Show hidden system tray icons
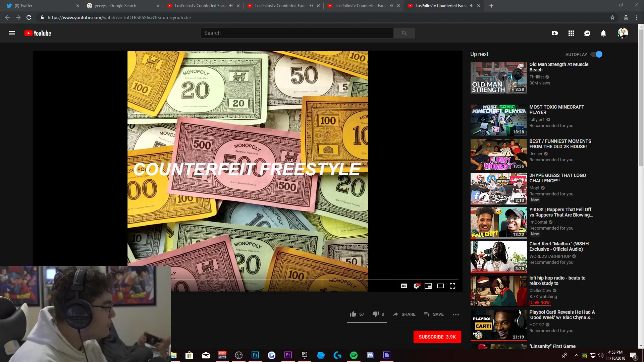The width and height of the screenshot is (644, 362). [x=576, y=355]
